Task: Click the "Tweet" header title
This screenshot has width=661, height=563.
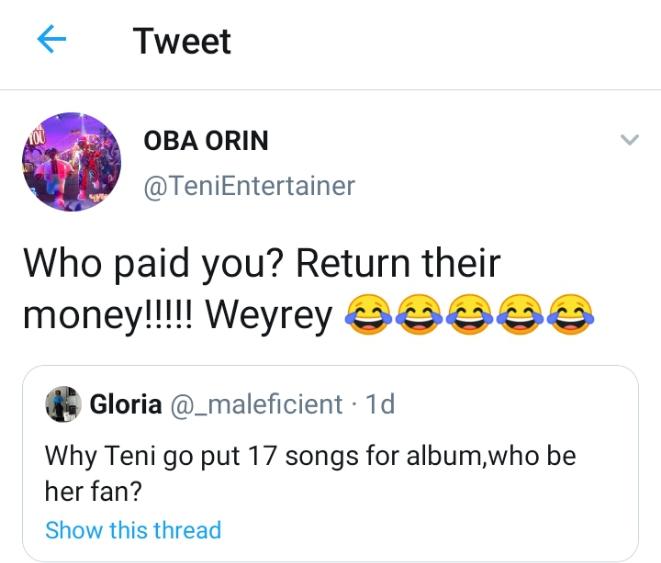Action: [181, 41]
